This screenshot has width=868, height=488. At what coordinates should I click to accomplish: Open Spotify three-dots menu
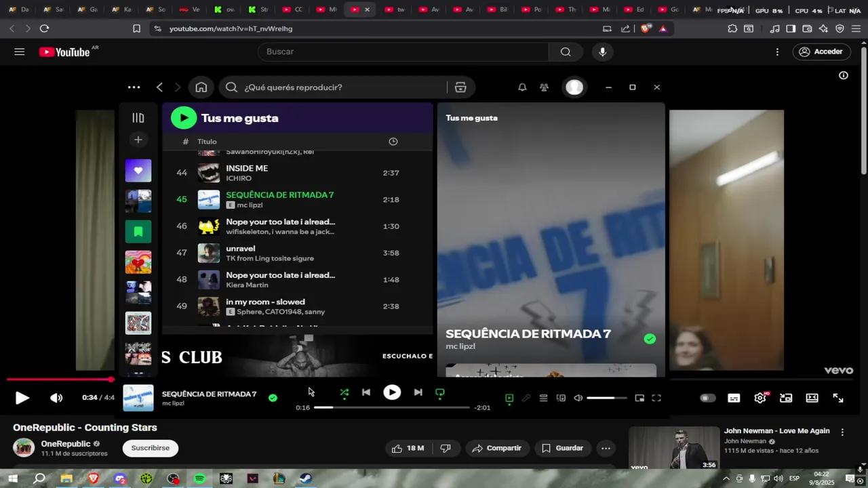pyautogui.click(x=134, y=87)
